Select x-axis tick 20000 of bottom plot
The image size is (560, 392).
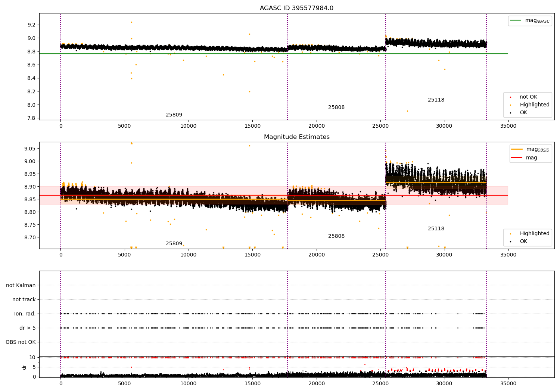(317, 383)
